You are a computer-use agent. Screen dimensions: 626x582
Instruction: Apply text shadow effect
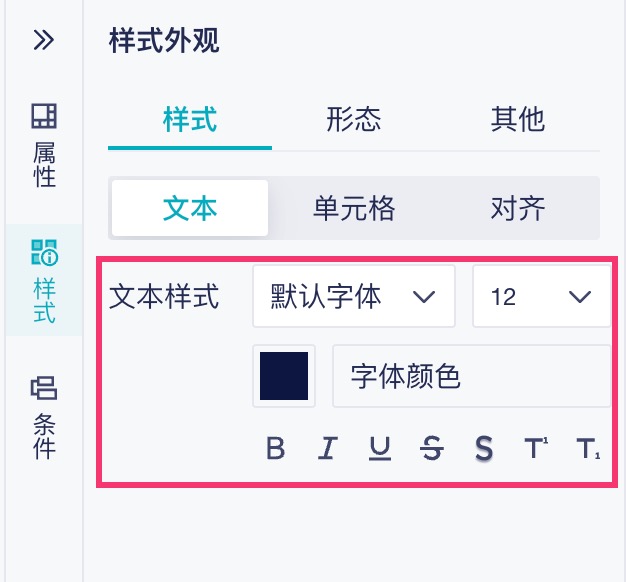coord(484,449)
